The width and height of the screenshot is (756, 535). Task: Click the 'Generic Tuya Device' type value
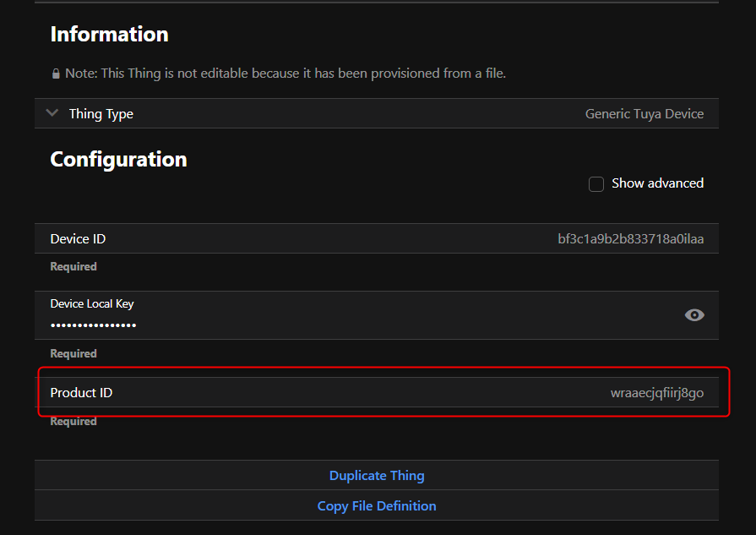[644, 114]
